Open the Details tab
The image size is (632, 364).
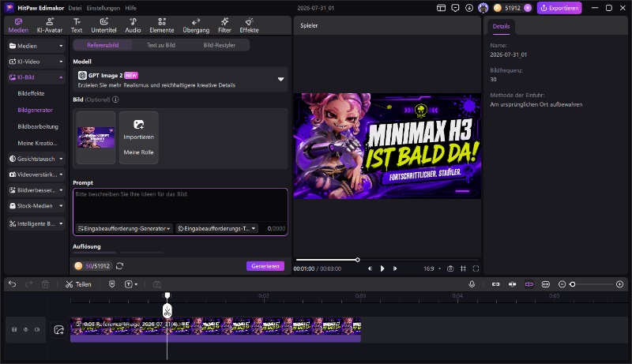point(501,26)
